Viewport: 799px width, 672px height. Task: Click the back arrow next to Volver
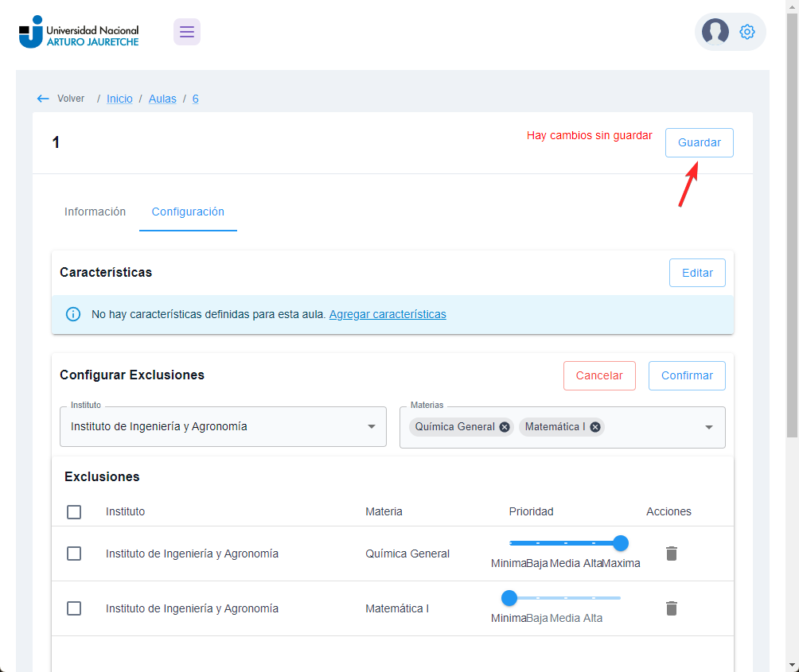click(x=43, y=99)
